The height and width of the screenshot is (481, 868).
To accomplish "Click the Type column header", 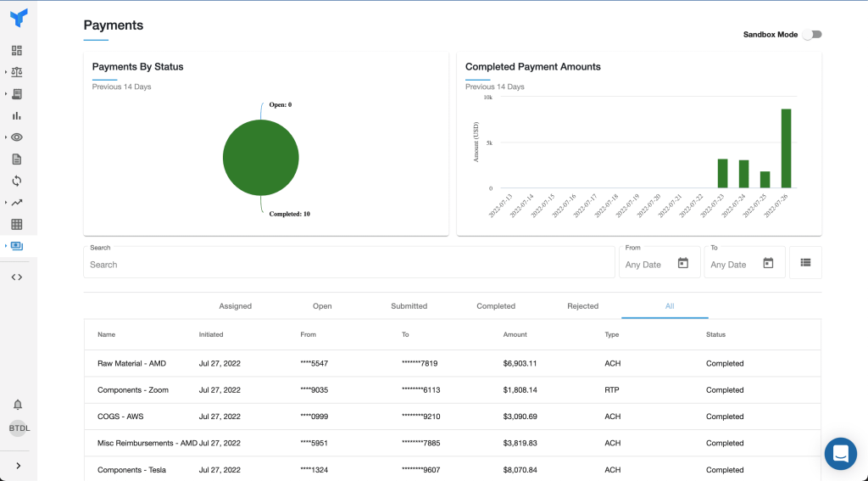I will (612, 335).
